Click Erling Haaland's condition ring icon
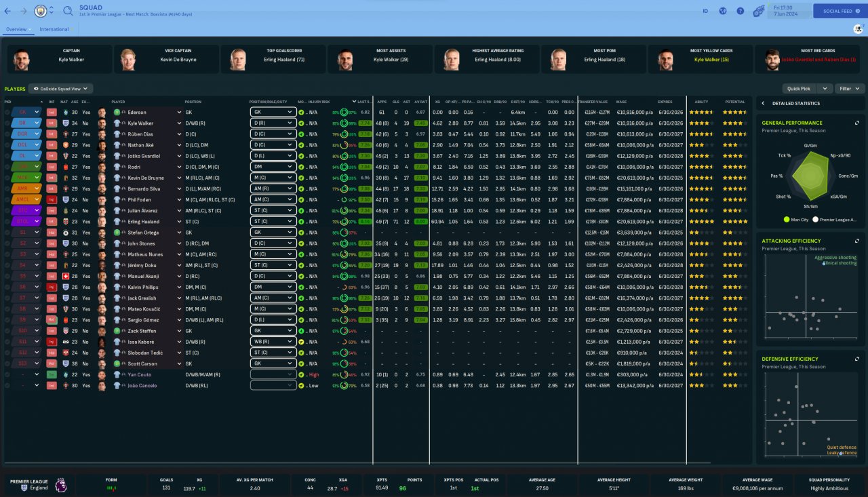This screenshot has height=497, width=868. click(344, 221)
